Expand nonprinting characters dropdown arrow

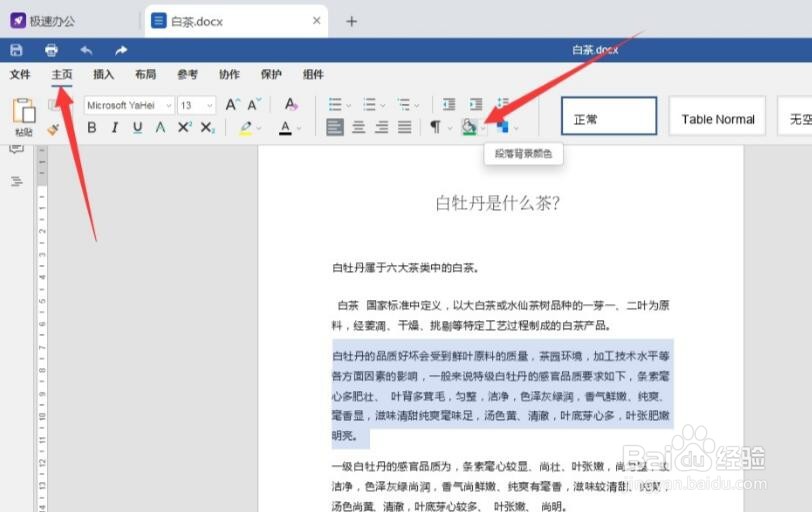(450, 128)
